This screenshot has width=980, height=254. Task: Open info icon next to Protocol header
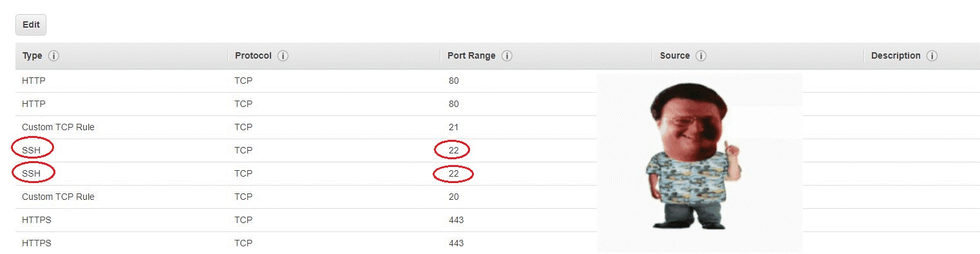283,56
